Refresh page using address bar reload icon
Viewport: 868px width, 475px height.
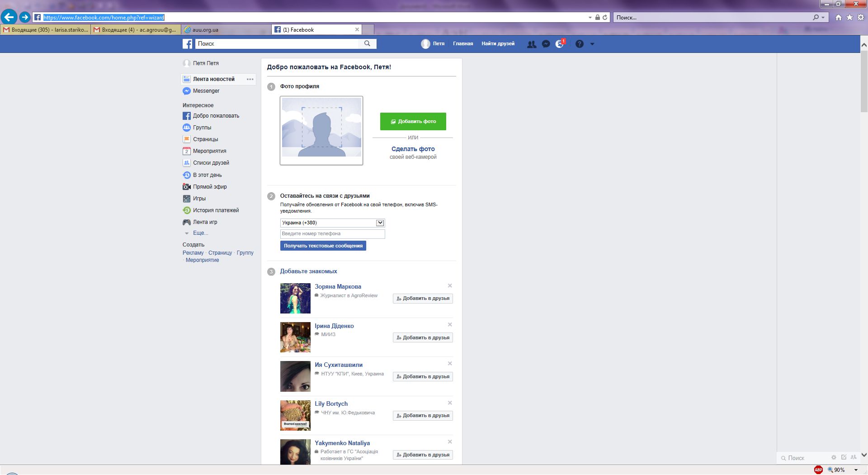605,18
